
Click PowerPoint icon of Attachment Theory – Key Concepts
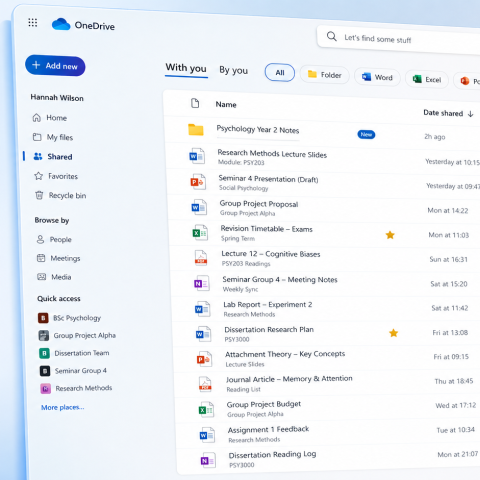pos(204,359)
